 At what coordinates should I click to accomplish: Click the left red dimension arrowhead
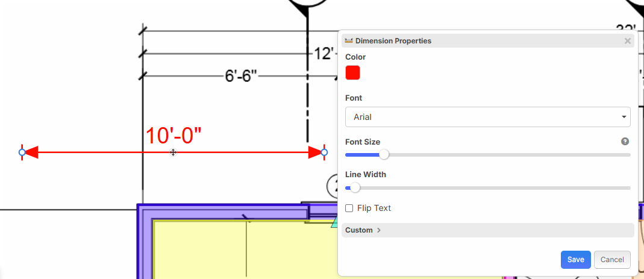click(x=32, y=152)
